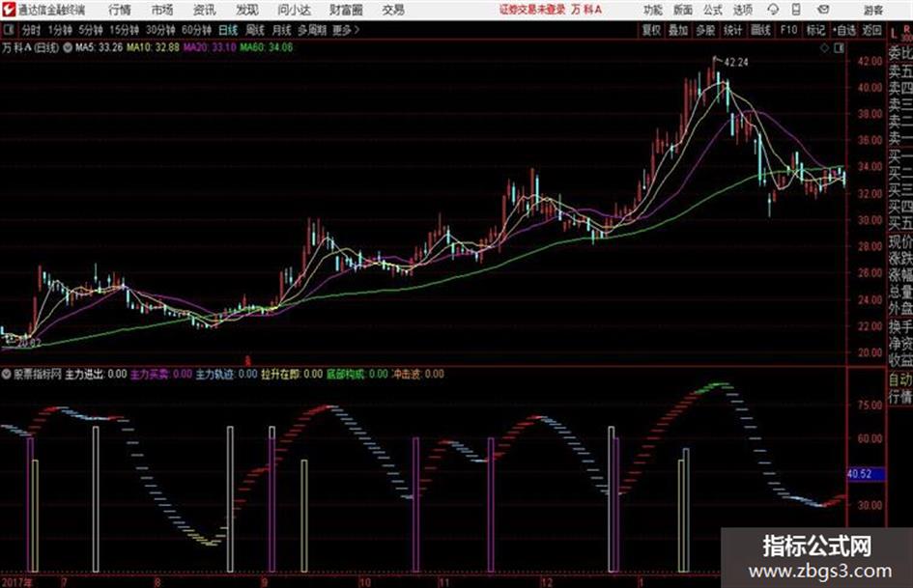This screenshot has width=913, height=588.
Task: Switch to the 5分钟 period tab
Action: [90, 30]
